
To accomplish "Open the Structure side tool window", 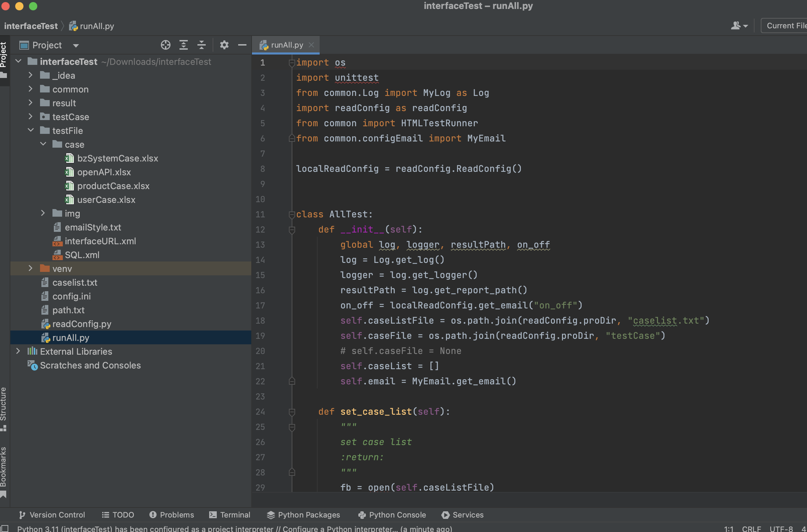I will pyautogui.click(x=3, y=409).
